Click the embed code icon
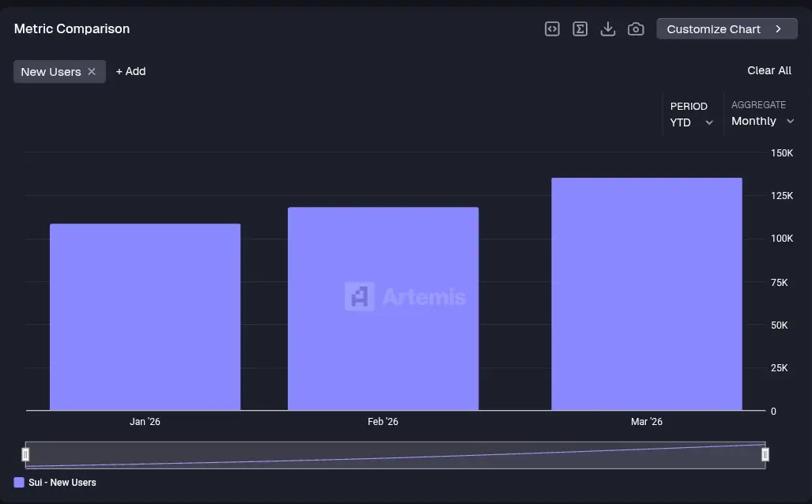 [x=552, y=29]
